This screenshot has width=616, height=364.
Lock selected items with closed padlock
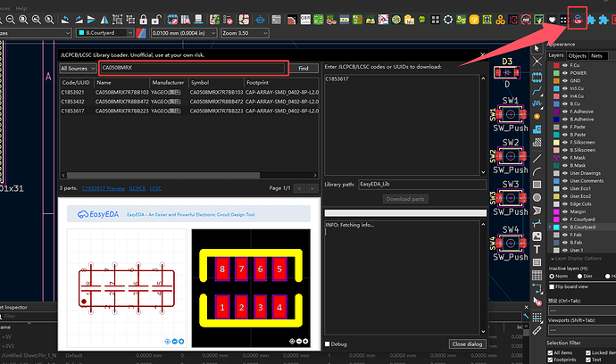coord(144,20)
